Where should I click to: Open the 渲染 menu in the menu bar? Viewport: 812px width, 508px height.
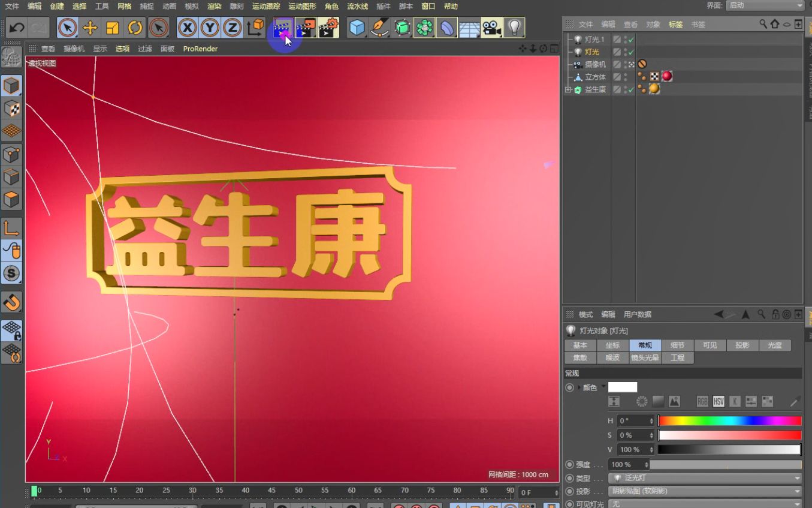point(215,6)
